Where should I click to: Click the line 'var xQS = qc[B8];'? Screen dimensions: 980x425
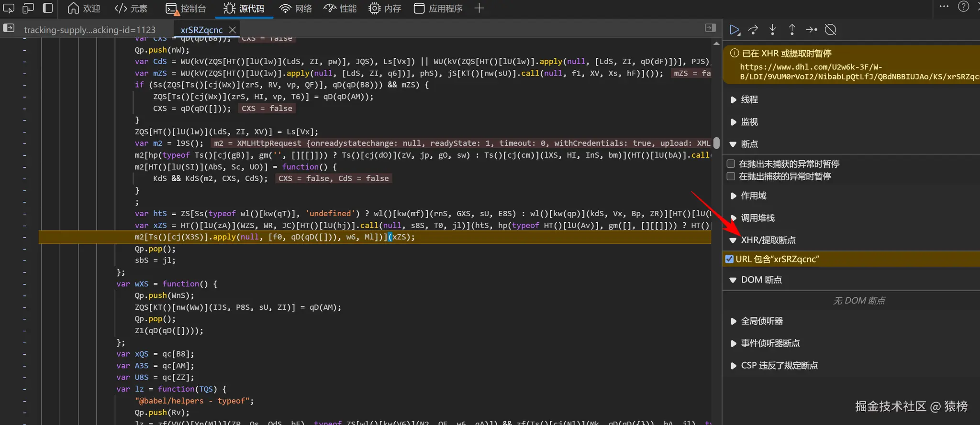(155, 354)
